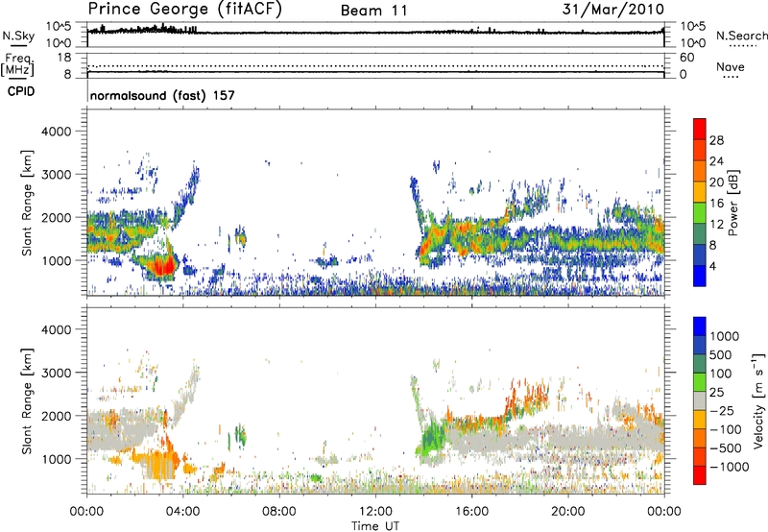
Task: Click velocity colorbar tick label '1000'
Action: coord(724,336)
